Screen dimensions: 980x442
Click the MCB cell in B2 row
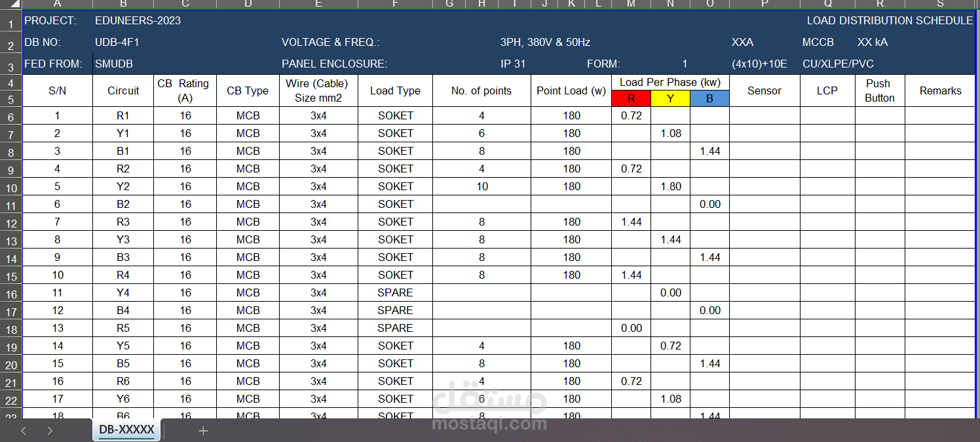click(248, 204)
